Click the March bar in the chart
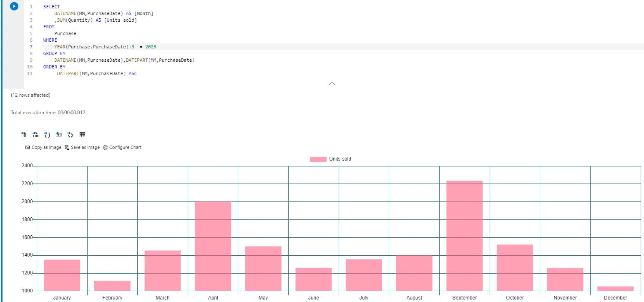The image size is (644, 302). click(x=163, y=271)
